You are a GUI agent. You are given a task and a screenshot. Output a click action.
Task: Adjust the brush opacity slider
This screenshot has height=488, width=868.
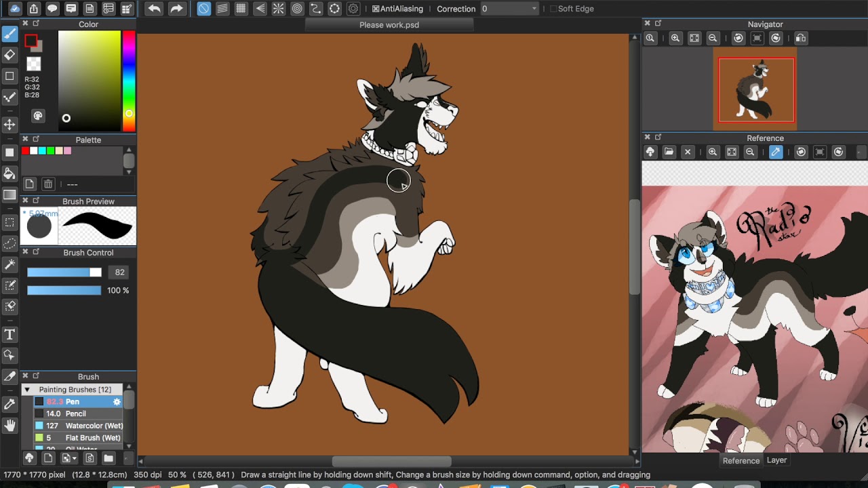[64, 290]
